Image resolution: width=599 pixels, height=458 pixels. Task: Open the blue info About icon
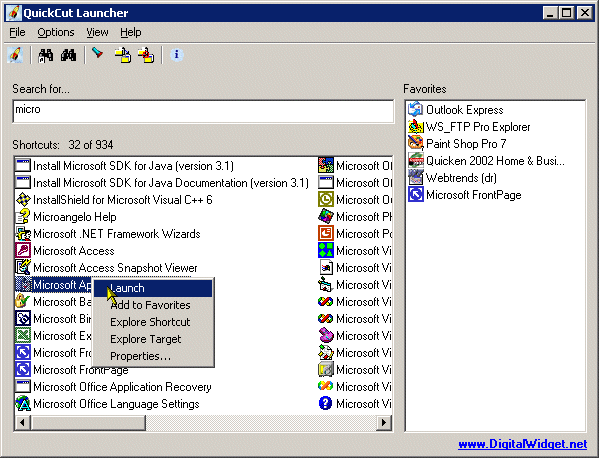176,55
